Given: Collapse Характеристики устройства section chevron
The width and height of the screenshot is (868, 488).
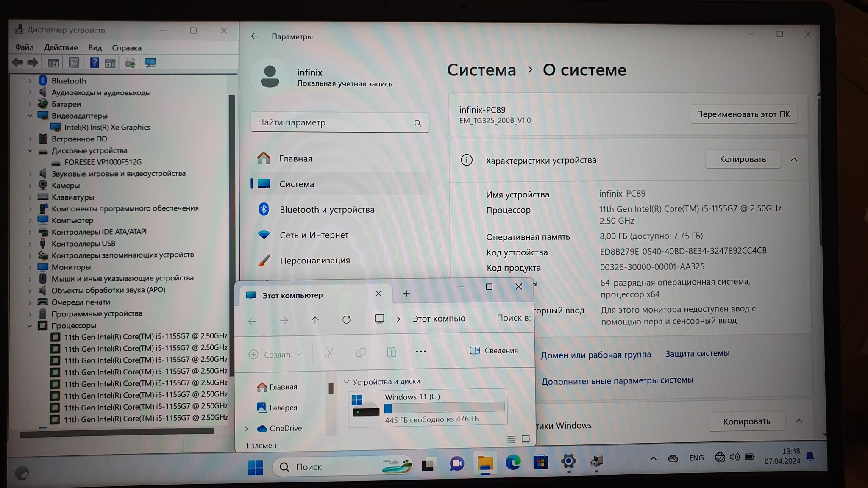Looking at the screenshot, I should click(x=794, y=160).
